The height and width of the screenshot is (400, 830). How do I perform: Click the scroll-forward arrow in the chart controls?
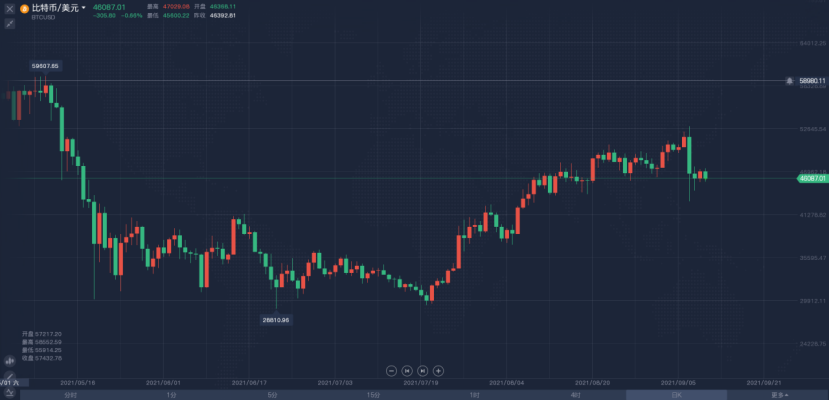(x=423, y=370)
